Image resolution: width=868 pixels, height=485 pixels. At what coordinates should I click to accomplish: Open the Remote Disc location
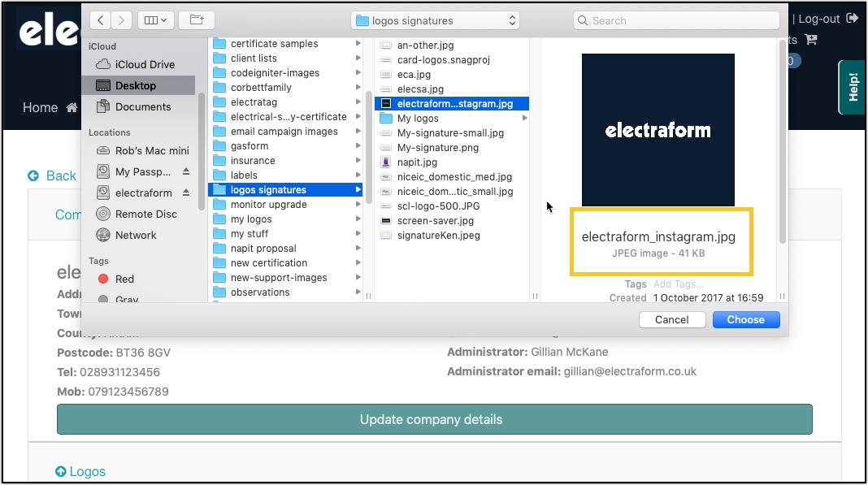138,214
